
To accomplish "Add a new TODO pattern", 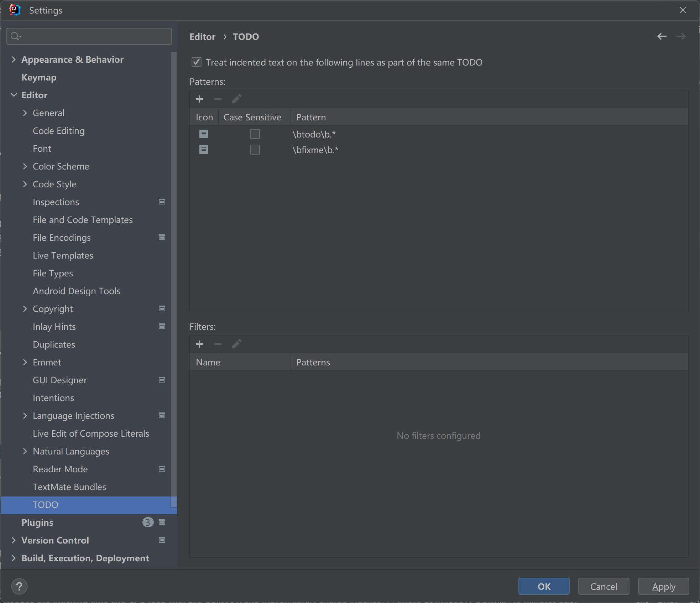I will [199, 99].
